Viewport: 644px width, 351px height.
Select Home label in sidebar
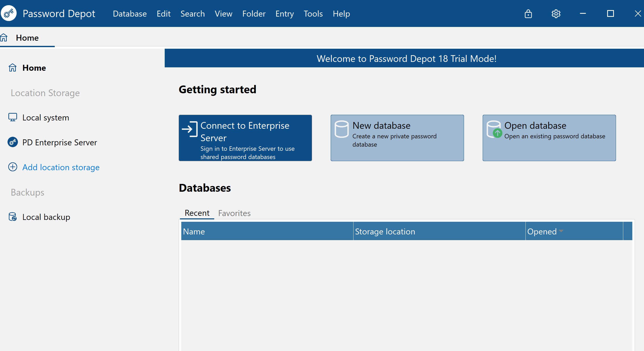coord(34,68)
